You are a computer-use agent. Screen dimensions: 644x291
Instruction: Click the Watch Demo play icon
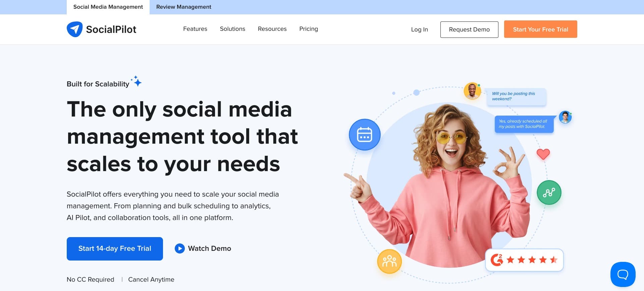[x=180, y=248]
